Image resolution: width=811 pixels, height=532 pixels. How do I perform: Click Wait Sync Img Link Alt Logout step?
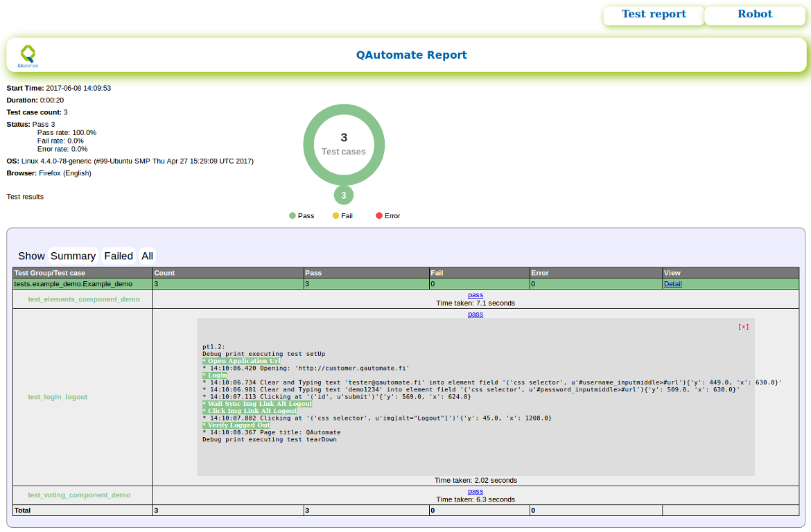point(258,404)
